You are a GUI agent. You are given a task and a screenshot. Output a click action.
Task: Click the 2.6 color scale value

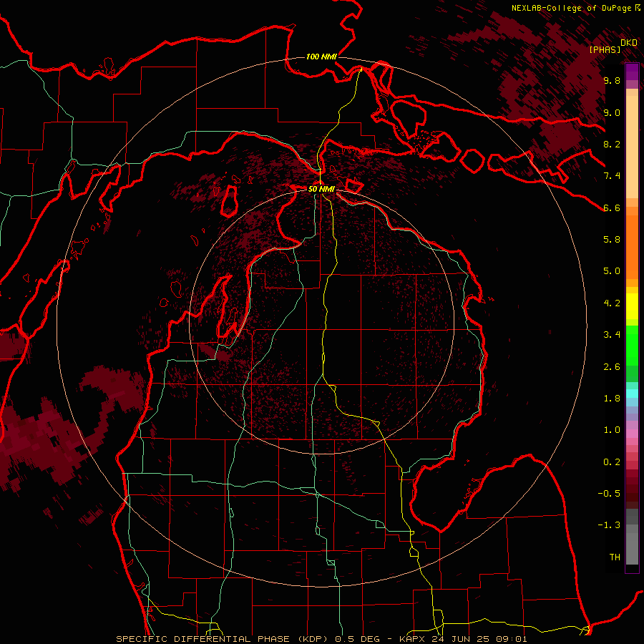point(612,367)
